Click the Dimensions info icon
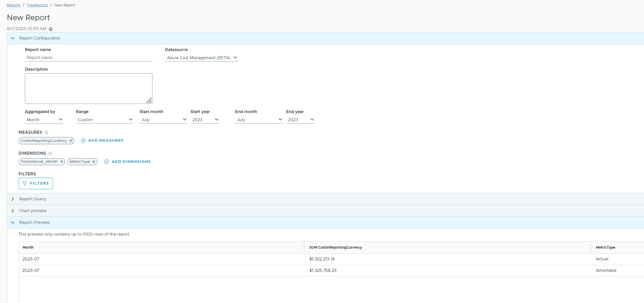The height and width of the screenshot is (303, 644). click(x=50, y=153)
